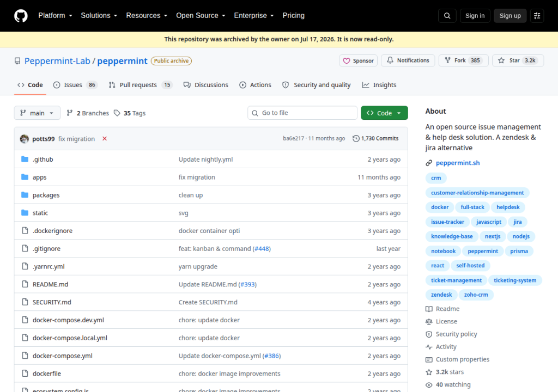This screenshot has height=392, width=558.
Task: Click the License scale icon
Action: coord(429,322)
